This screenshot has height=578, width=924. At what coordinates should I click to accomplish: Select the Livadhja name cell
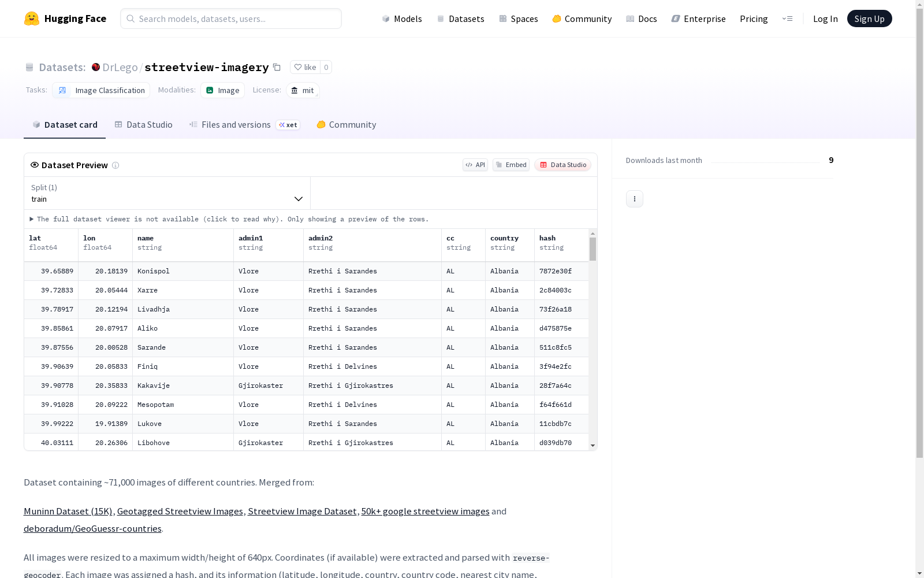[183, 309]
